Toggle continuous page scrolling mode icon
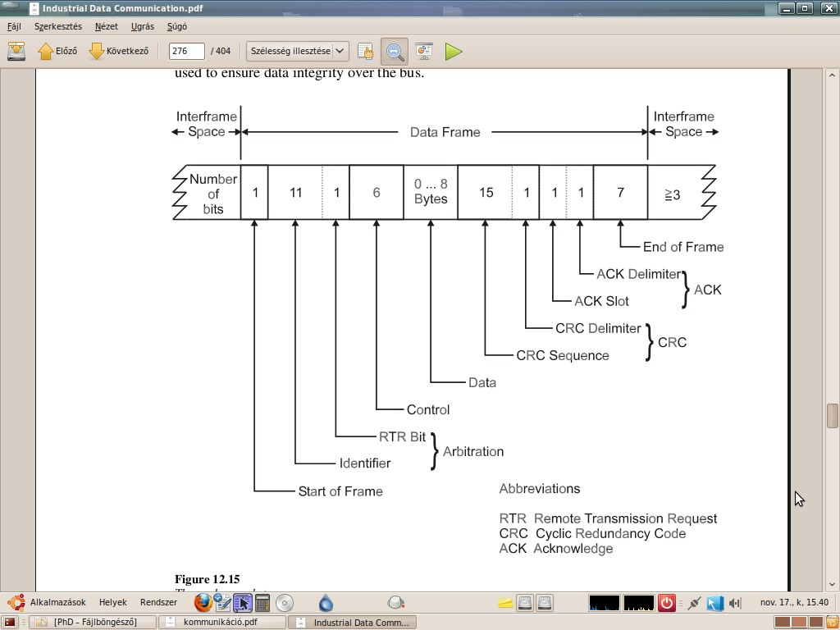Image resolution: width=840 pixels, height=630 pixels. [x=365, y=51]
